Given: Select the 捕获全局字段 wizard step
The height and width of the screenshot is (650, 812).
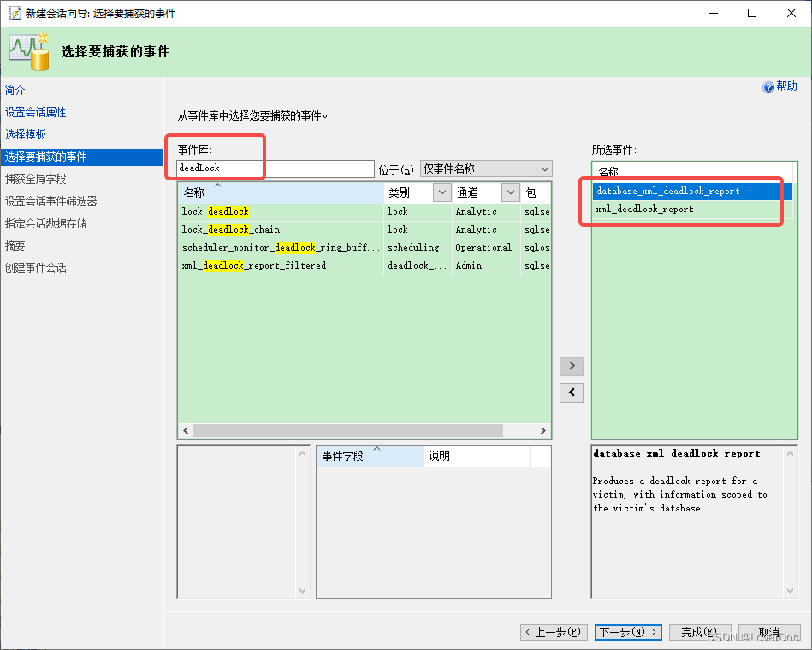Looking at the screenshot, I should (x=34, y=179).
